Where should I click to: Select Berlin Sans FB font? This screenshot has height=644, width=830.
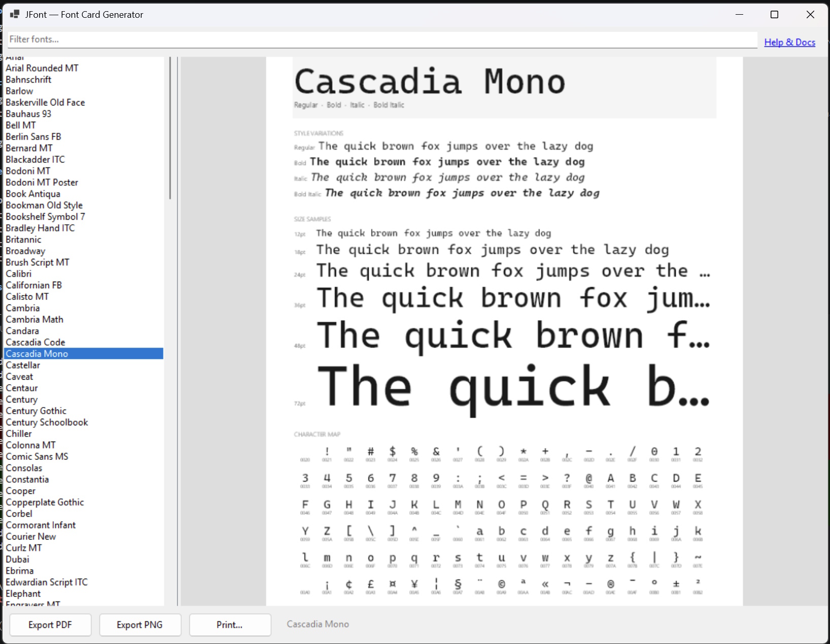point(84,137)
